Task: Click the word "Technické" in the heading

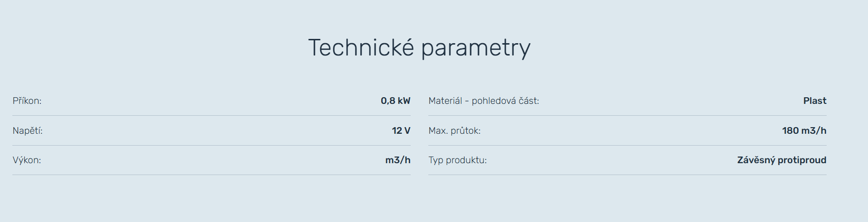Action: coord(361,48)
